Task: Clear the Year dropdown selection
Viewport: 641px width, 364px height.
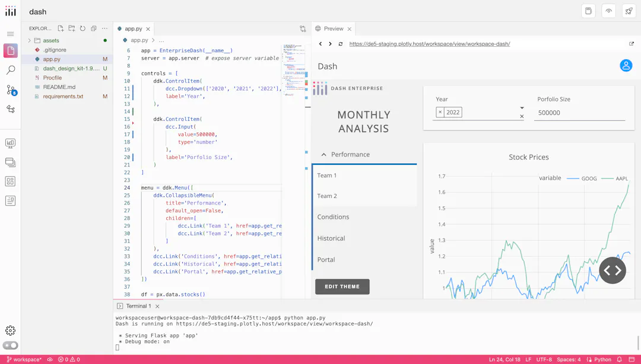Action: click(x=522, y=116)
